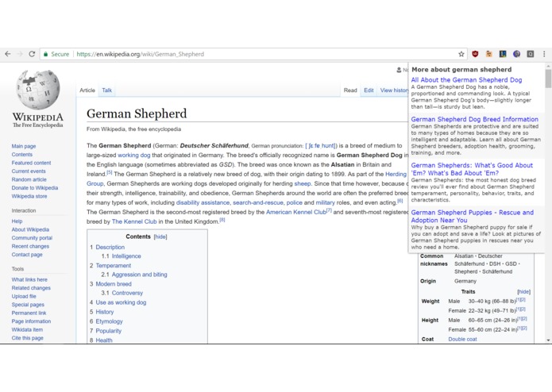Click the Permanent link tool
The width and height of the screenshot is (552, 392).
[x=29, y=313]
